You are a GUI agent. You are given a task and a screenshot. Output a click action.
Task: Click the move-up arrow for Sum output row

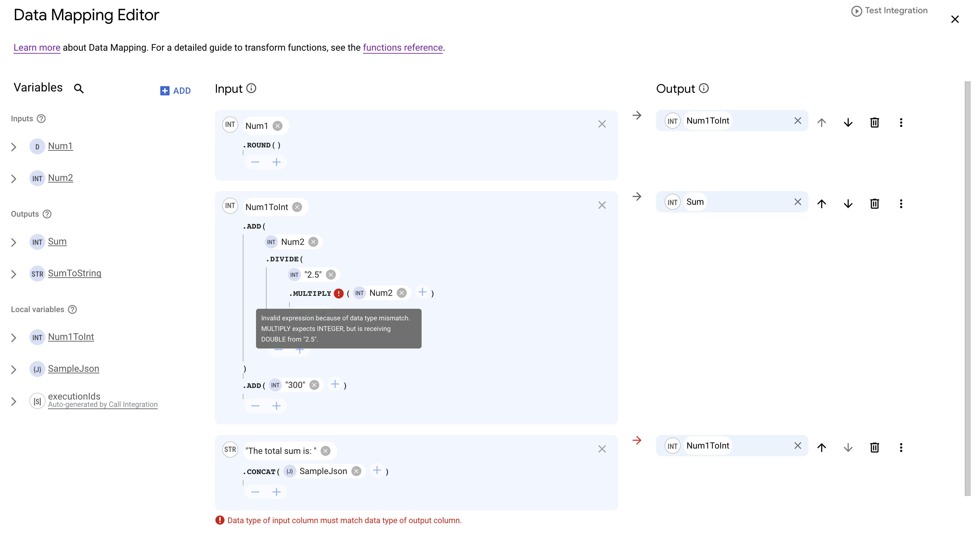tap(821, 203)
